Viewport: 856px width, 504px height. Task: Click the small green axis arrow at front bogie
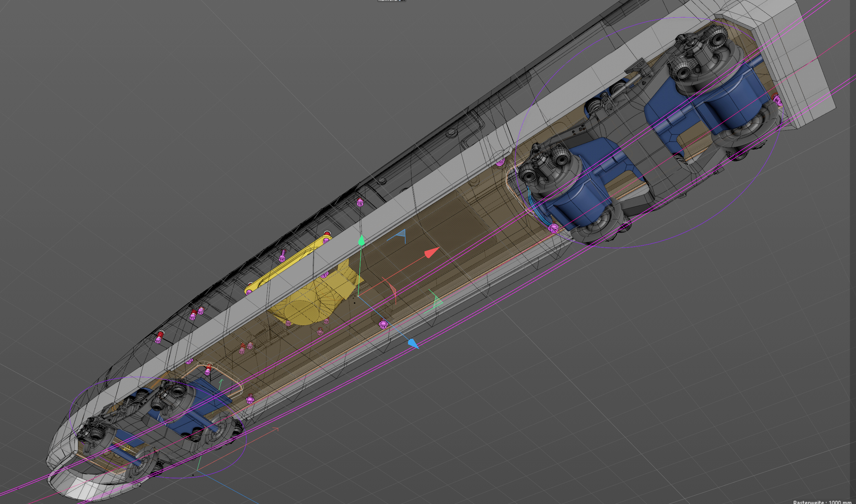pyautogui.click(x=222, y=380)
